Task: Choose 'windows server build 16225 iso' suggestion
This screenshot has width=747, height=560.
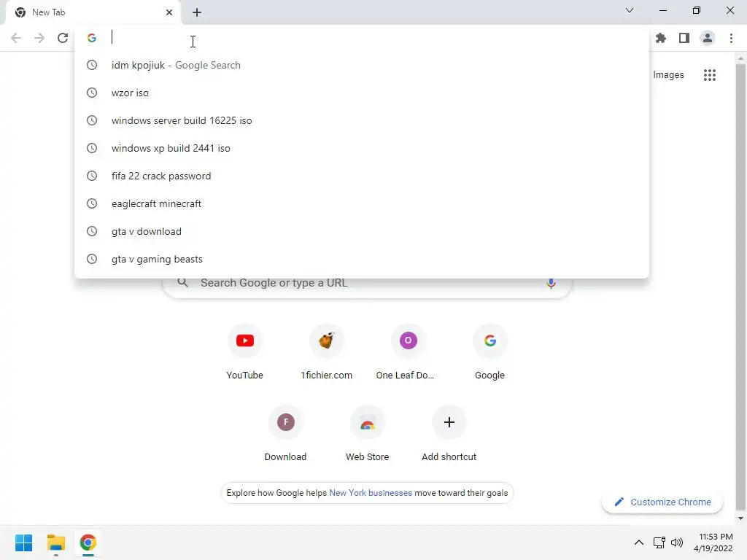Action: 362,120
